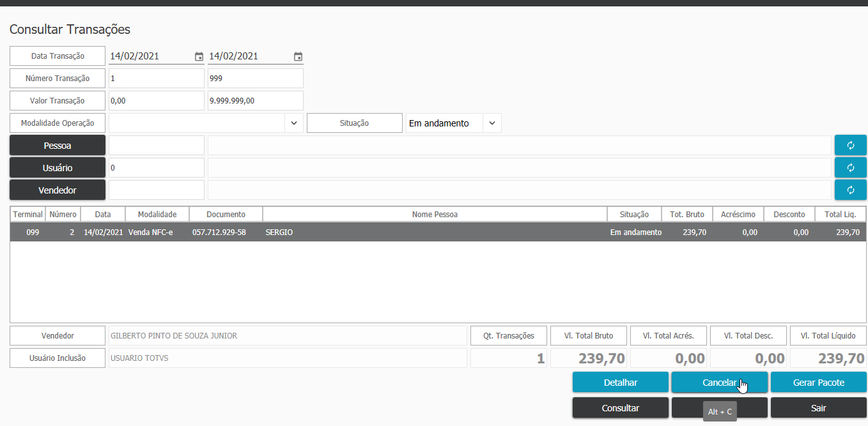Sort by Desconto column header
The image size is (868, 426).
(789, 214)
